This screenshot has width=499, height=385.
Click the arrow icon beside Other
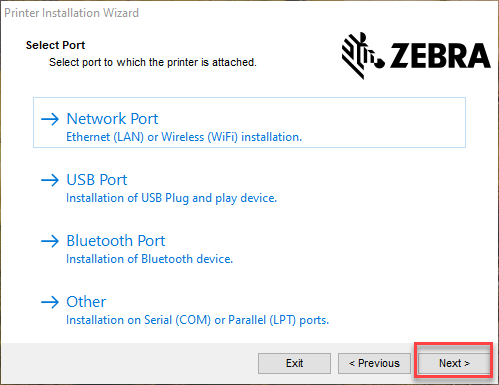[50, 302]
